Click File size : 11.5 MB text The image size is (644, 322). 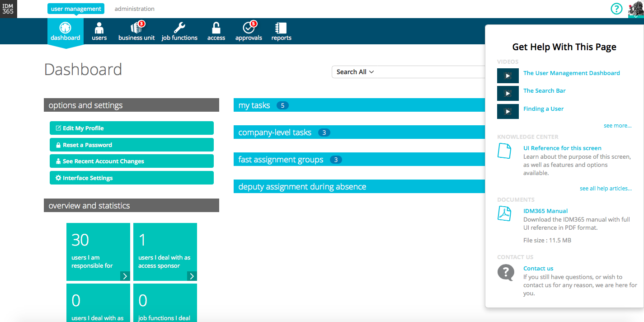click(x=547, y=240)
